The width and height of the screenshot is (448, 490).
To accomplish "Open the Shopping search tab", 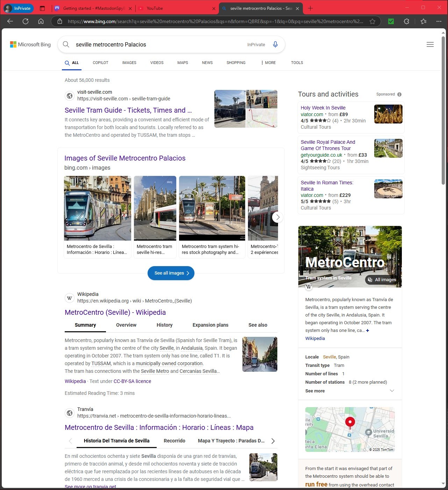I will [x=236, y=63].
